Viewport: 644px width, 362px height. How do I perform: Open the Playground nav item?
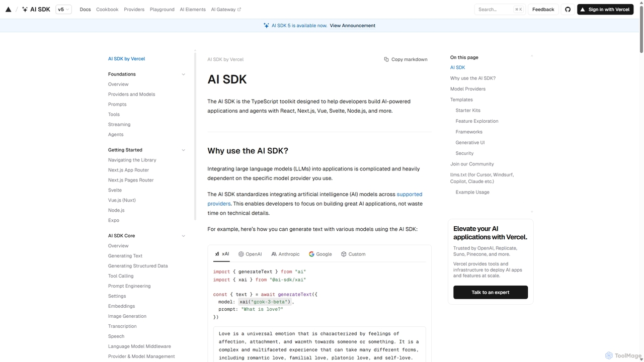click(x=162, y=10)
